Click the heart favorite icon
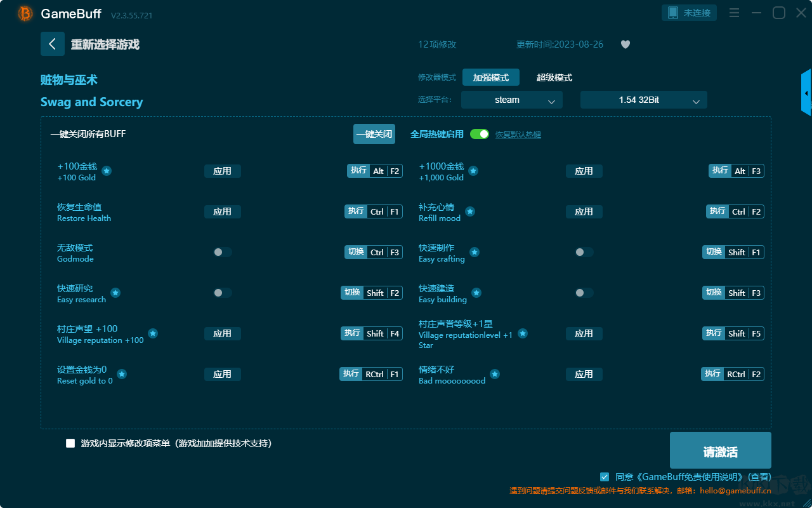 (x=625, y=44)
